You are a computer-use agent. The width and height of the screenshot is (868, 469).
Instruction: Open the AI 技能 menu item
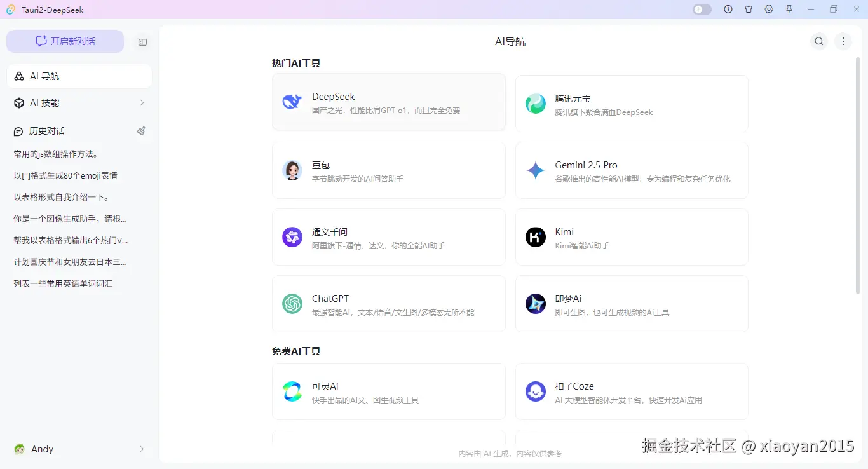coord(79,103)
